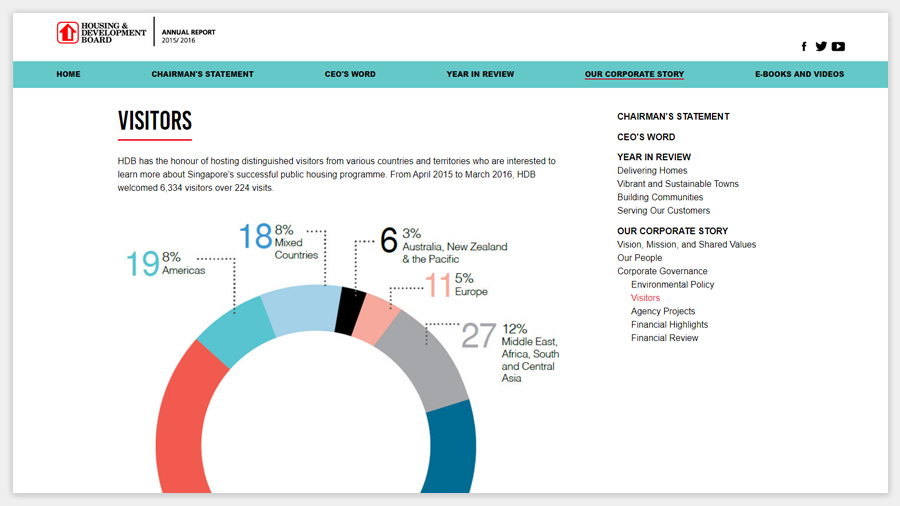This screenshot has width=900, height=506.
Task: Click the Annual Report 2015/2016 title
Action: (x=188, y=36)
